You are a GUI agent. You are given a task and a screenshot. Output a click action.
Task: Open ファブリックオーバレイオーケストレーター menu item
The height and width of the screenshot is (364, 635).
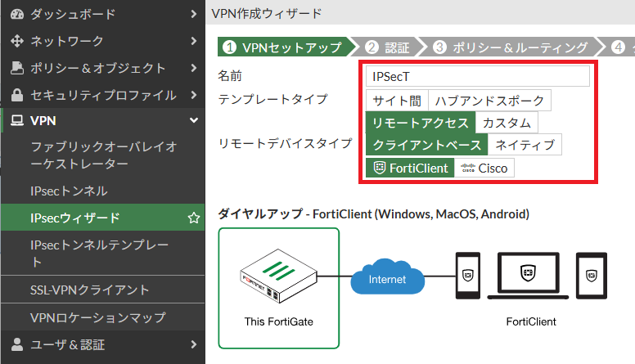(x=103, y=155)
